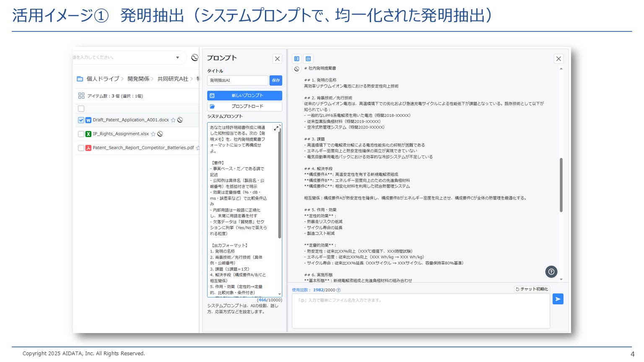Toggle the split panel layout icon
The height and width of the screenshot is (362, 644).
pos(297,59)
